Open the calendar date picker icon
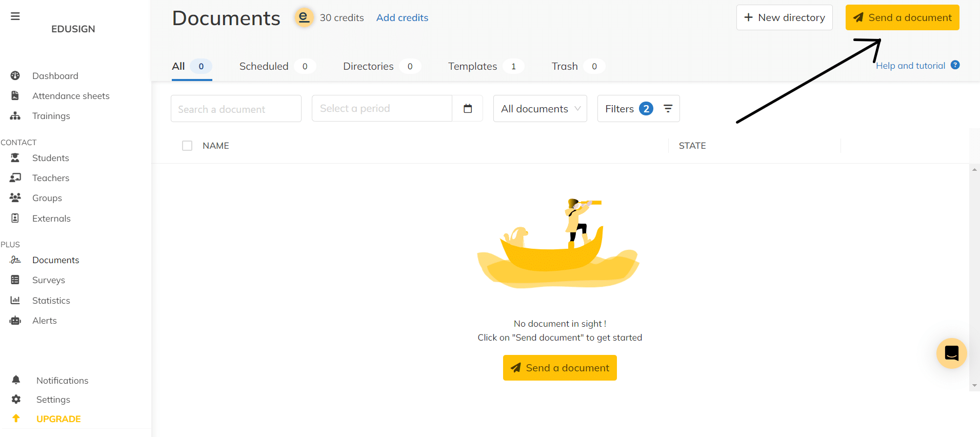Viewport: 980px width, 437px height. tap(468, 108)
